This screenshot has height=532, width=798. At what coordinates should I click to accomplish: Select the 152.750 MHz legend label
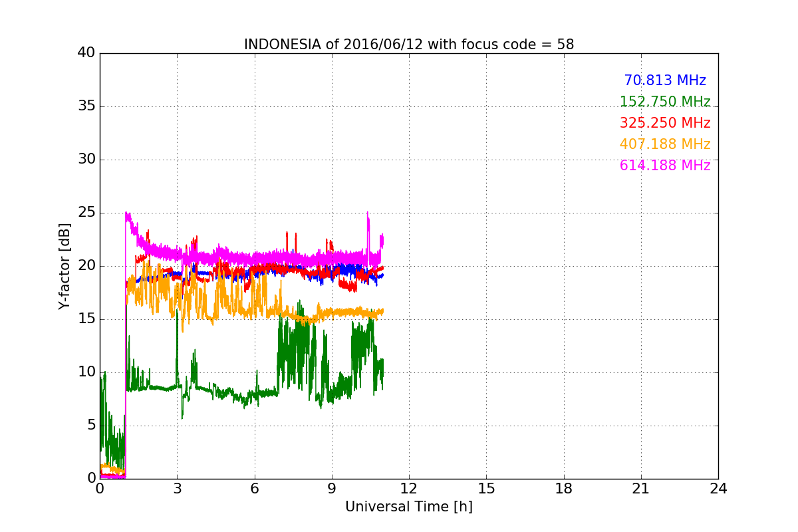(665, 102)
